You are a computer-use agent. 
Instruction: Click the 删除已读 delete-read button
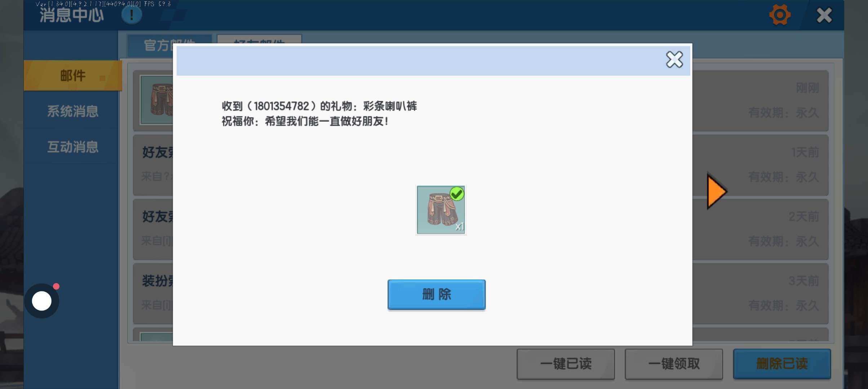[x=782, y=364]
